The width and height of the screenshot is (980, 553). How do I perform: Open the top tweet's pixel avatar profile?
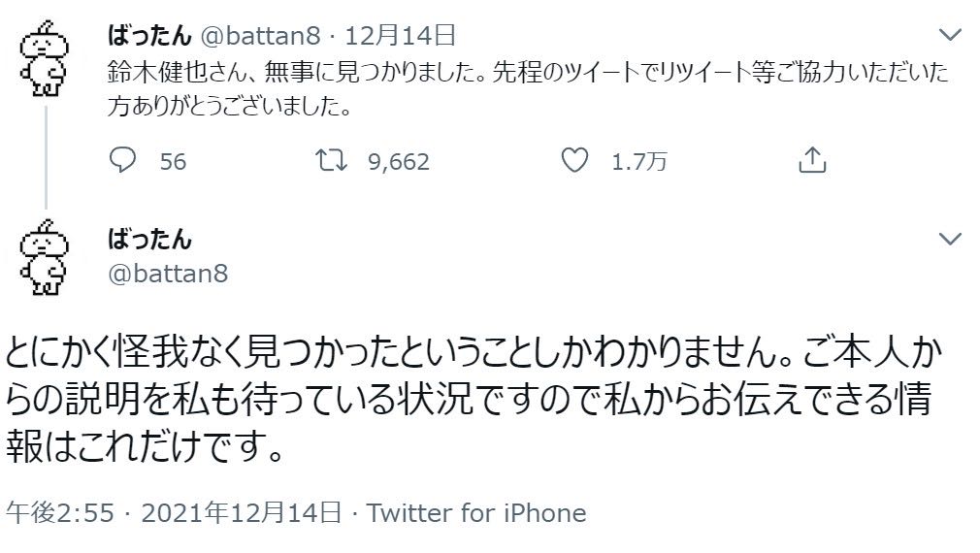click(43, 62)
